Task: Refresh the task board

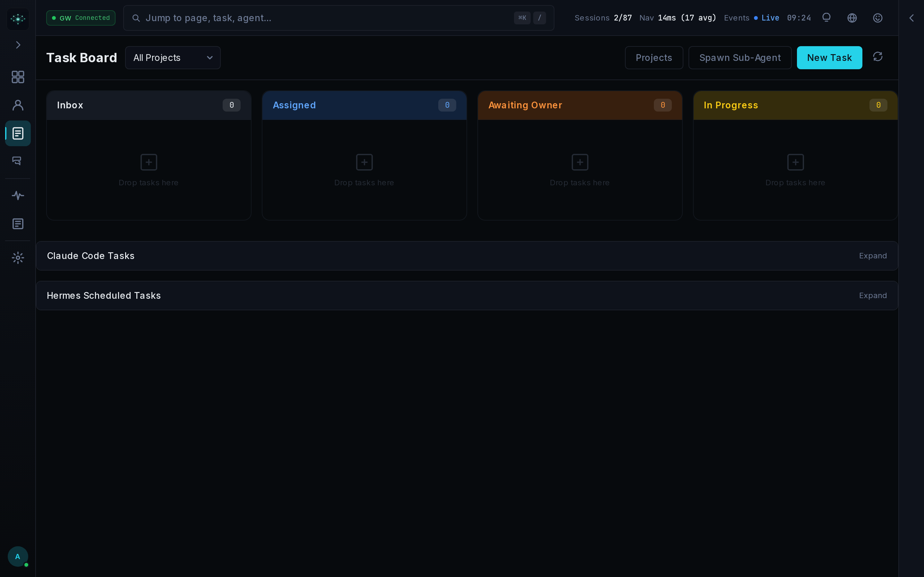Action: (x=877, y=56)
